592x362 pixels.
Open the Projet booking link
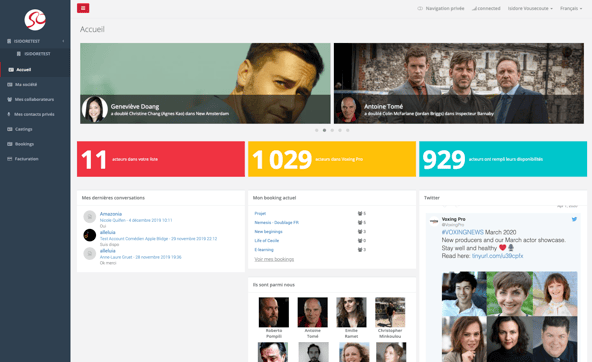[x=260, y=214]
